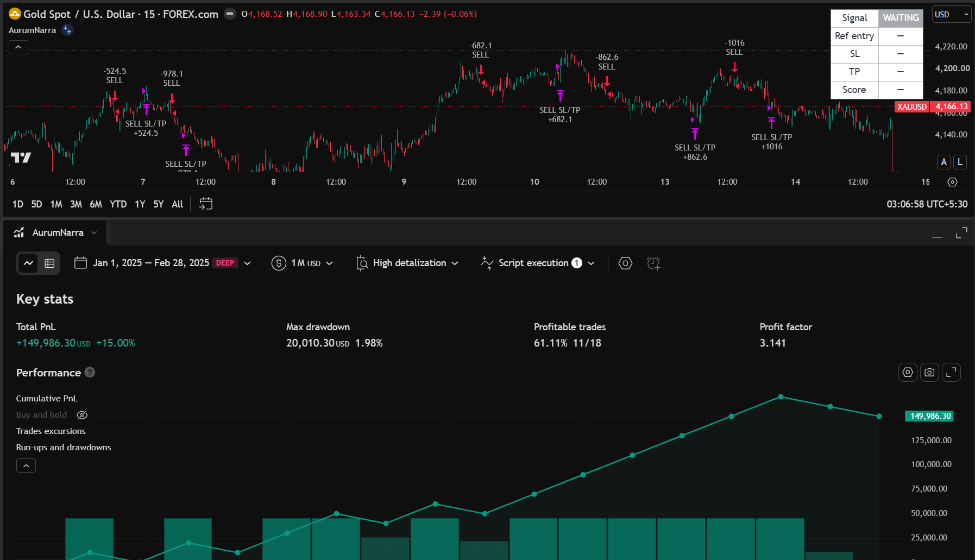The width and height of the screenshot is (975, 560).
Task: Click the Gold Spot / U.S. Dollar symbol title
Action: click(79, 14)
